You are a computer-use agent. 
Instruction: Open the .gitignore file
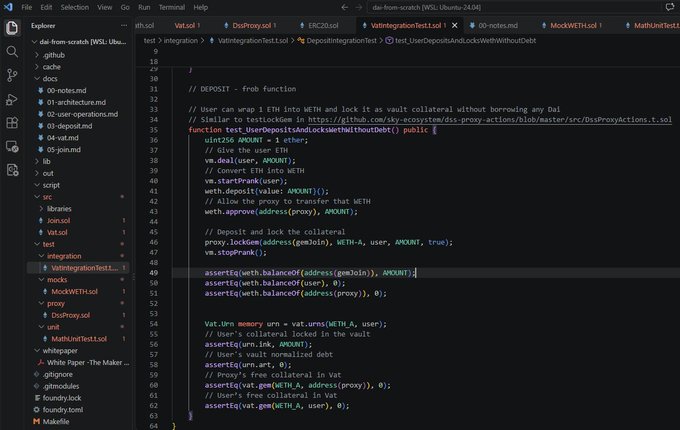click(78, 374)
